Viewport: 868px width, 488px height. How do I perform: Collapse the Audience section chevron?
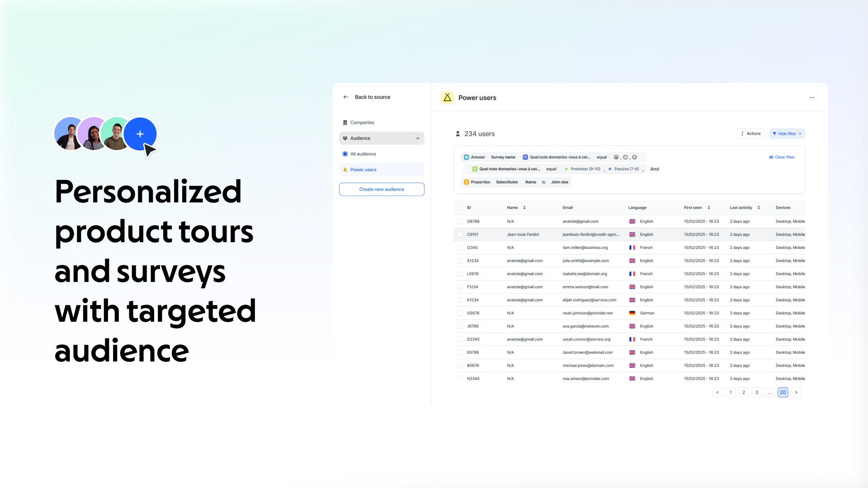tap(418, 138)
